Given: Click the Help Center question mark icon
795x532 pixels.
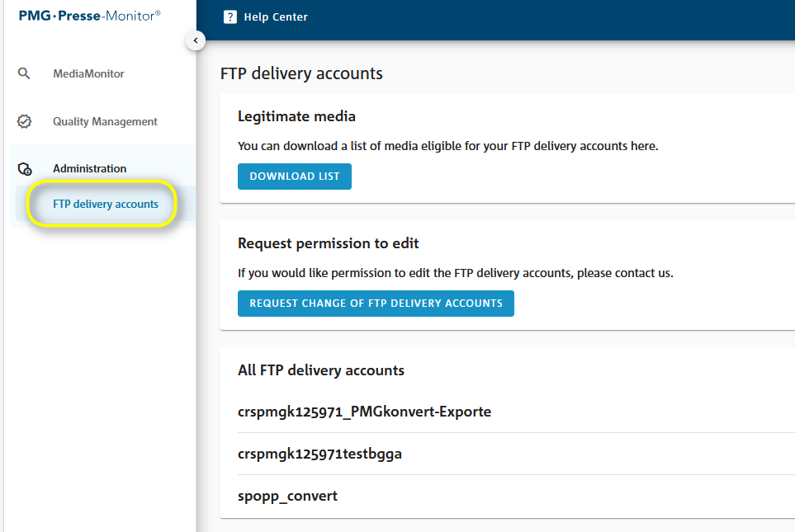Looking at the screenshot, I should pos(230,17).
